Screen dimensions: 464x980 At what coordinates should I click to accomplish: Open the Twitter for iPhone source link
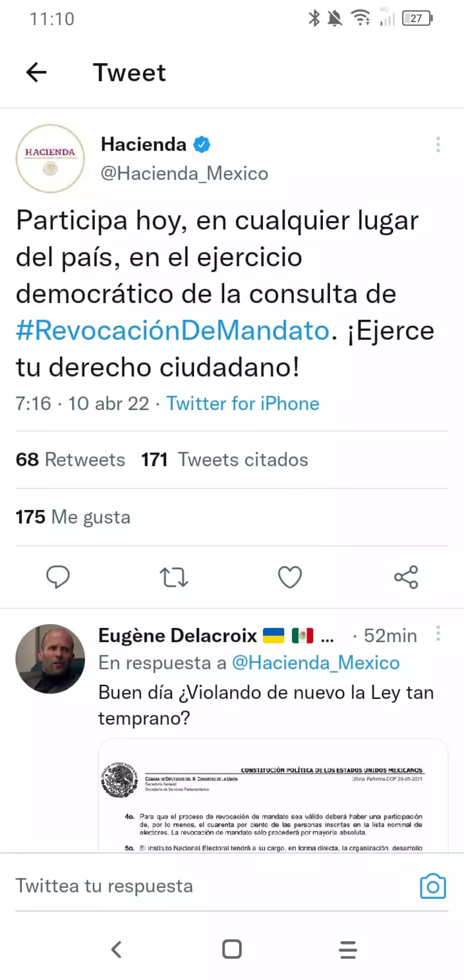[243, 404]
